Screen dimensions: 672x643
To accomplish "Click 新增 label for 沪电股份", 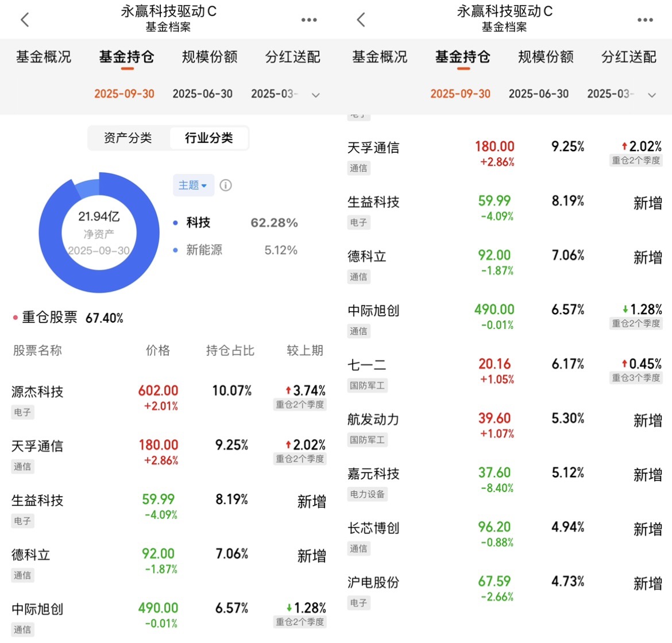I will (x=647, y=584).
